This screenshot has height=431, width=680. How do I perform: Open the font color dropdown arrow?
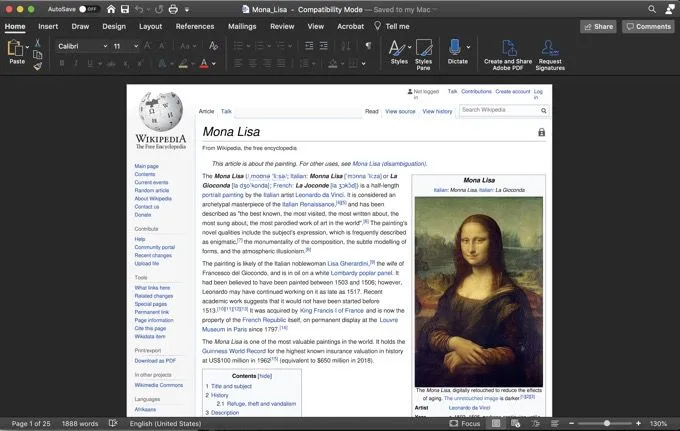(214, 64)
